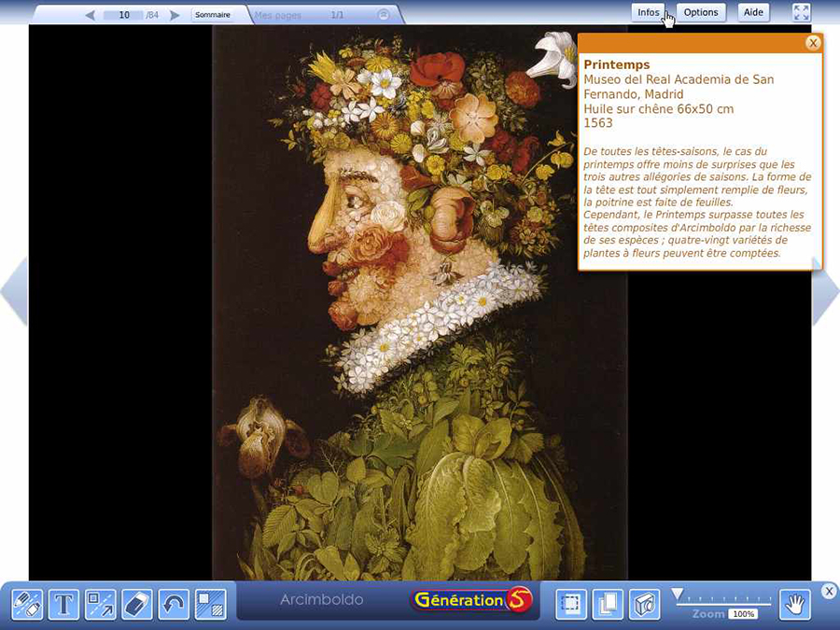Select the resize tool icon
Image resolution: width=840 pixels, height=630 pixels.
tap(99, 605)
